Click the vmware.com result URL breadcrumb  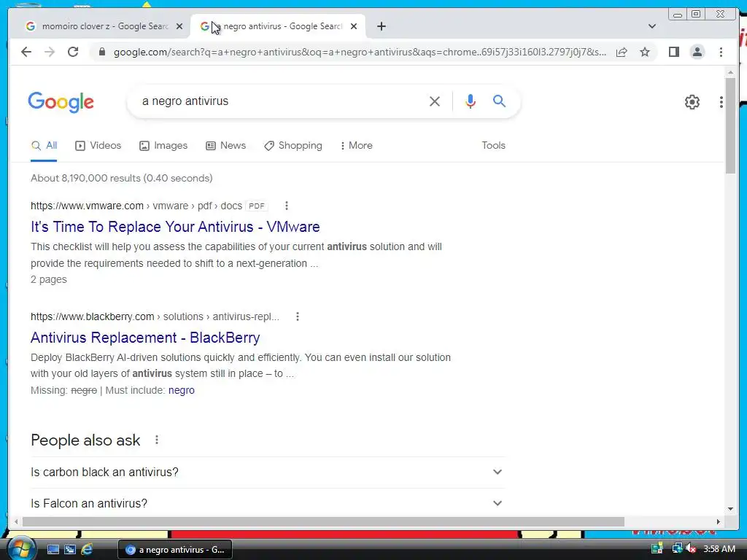point(136,206)
